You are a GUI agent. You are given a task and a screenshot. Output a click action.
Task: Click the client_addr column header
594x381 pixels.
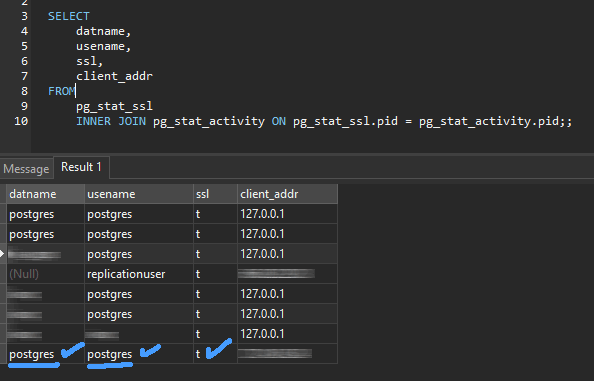click(x=287, y=194)
